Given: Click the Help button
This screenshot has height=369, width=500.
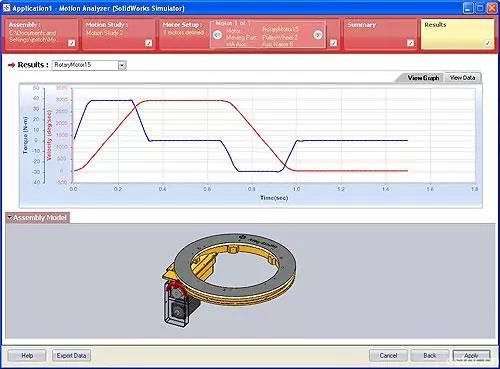Looking at the screenshot, I should 27,356.
